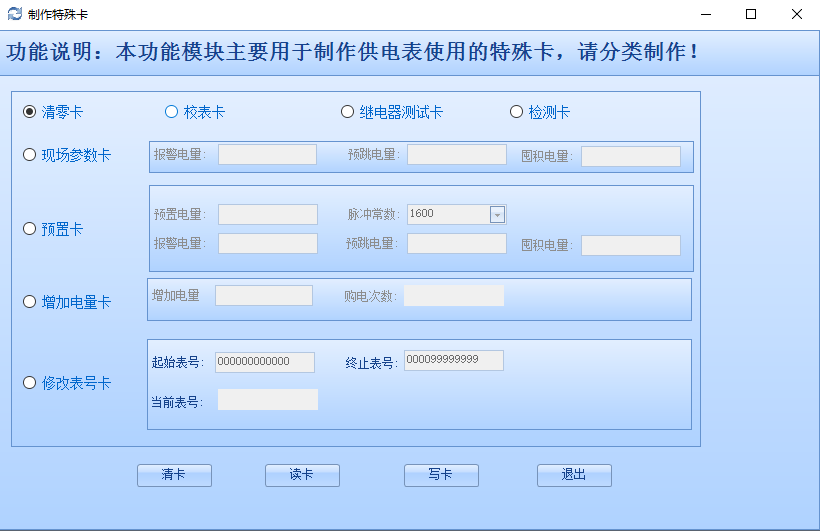Open the 脉冲常数 dropdown arrow
Screen dimensions: 820x531
(497, 214)
